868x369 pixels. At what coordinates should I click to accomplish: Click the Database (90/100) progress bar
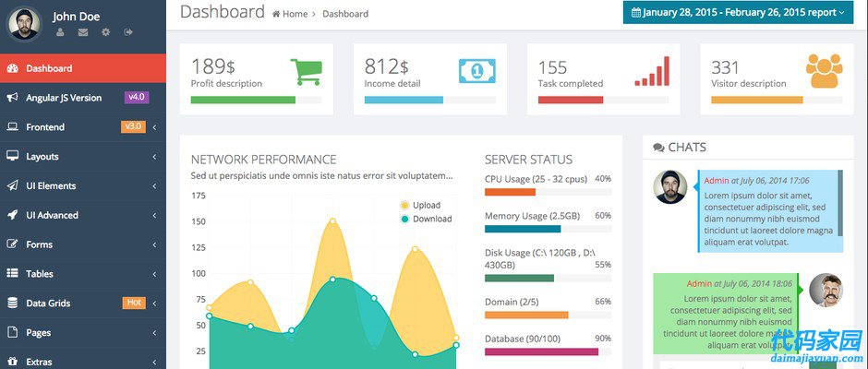point(548,351)
